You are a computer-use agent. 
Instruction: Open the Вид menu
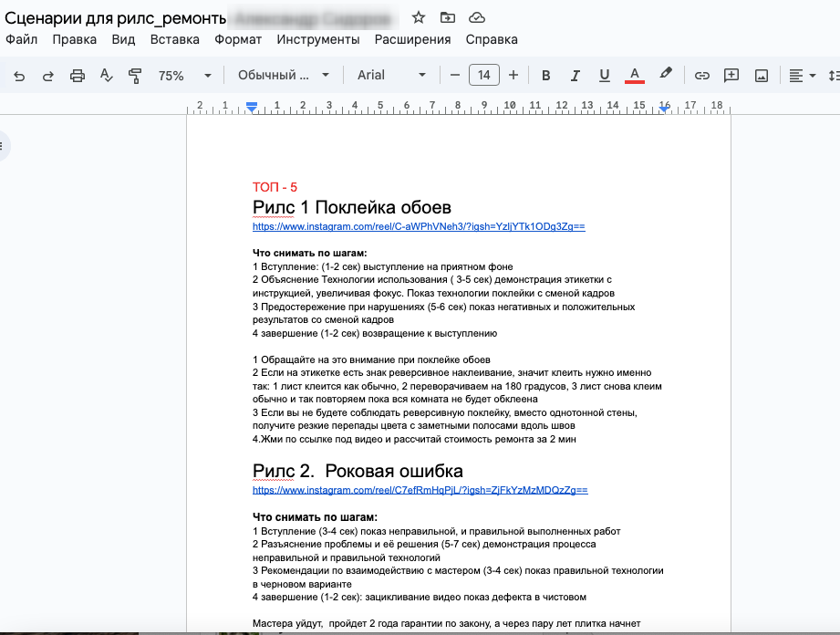(123, 39)
